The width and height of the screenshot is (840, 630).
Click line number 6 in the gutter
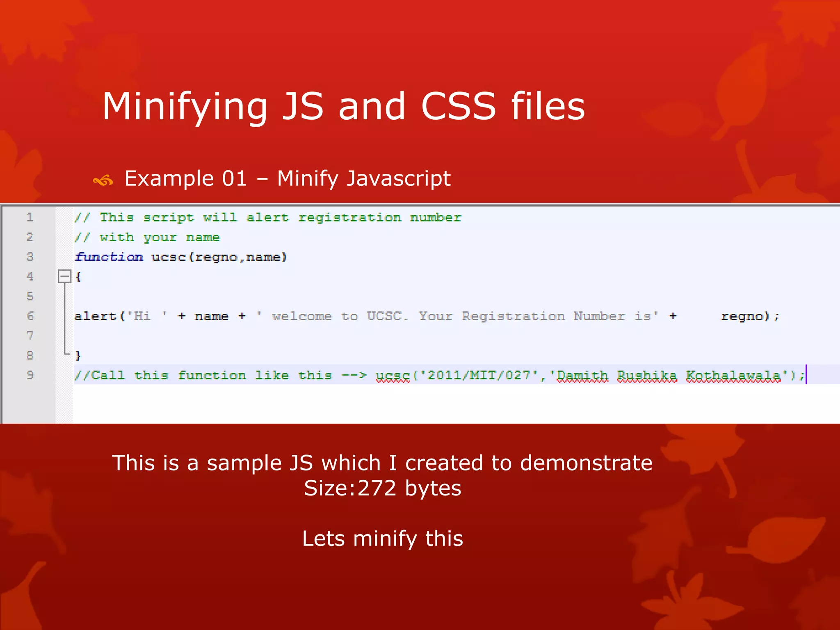(30, 316)
